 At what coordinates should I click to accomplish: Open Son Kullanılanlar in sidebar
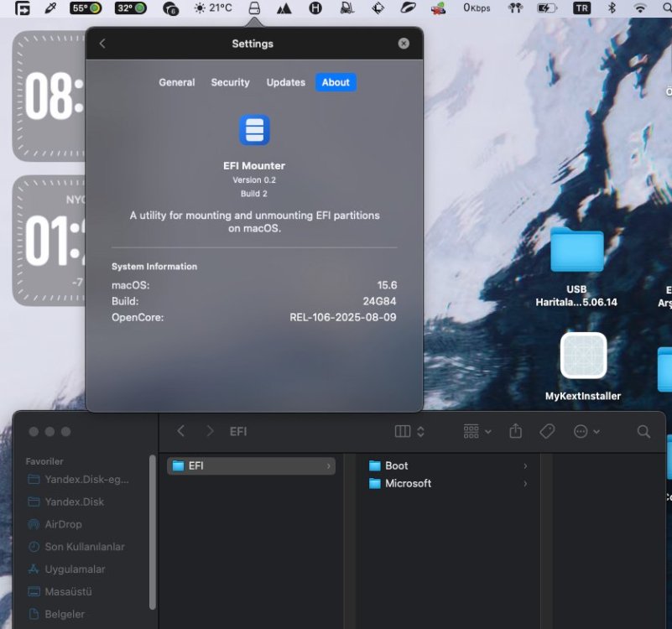[x=78, y=547]
